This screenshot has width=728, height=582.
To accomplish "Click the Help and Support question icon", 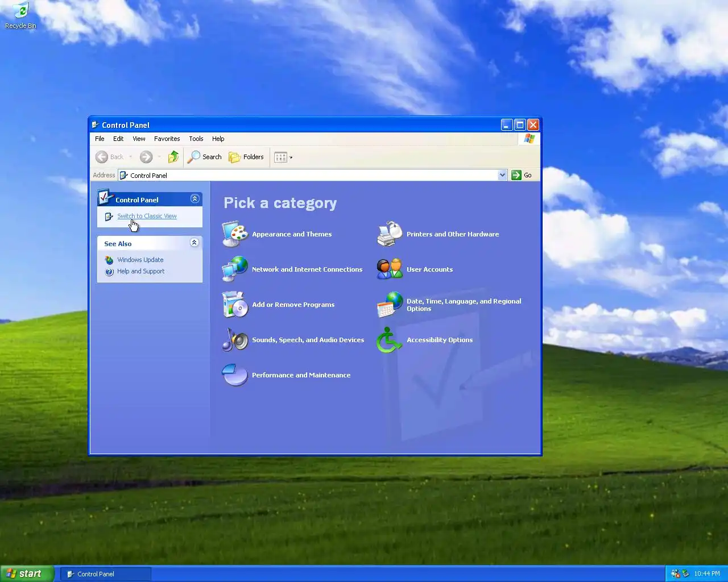I will [x=109, y=272].
